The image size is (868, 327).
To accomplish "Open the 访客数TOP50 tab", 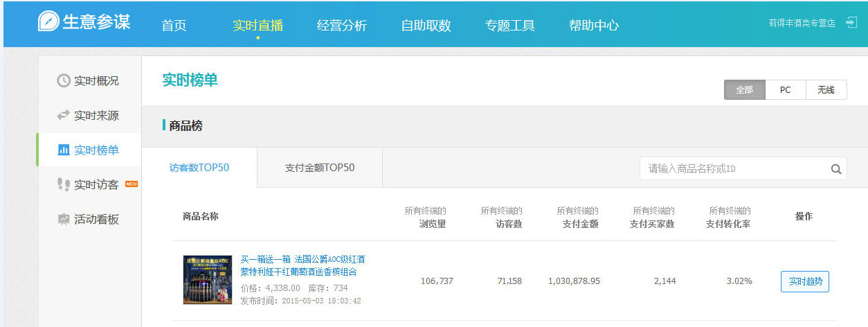I will pos(199,168).
